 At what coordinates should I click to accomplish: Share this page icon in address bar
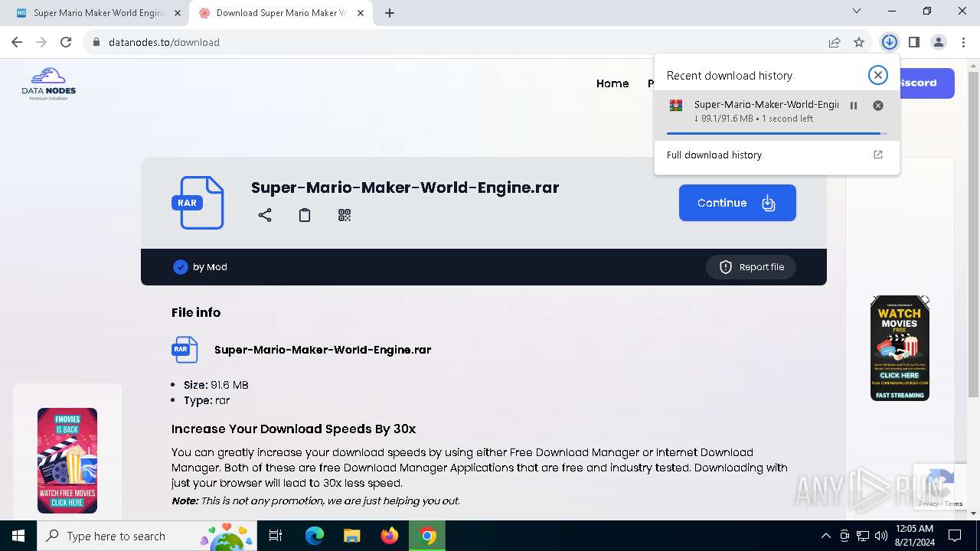click(835, 42)
